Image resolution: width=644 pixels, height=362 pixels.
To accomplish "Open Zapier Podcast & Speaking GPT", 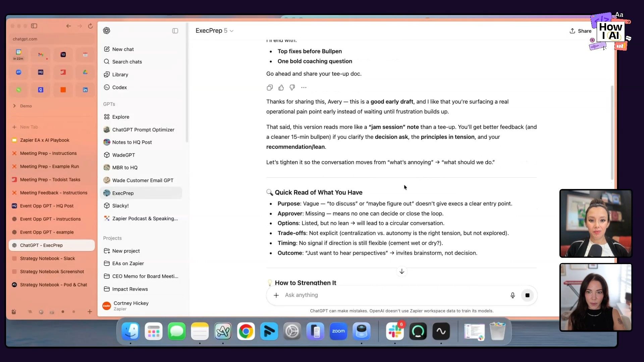I will (141, 219).
